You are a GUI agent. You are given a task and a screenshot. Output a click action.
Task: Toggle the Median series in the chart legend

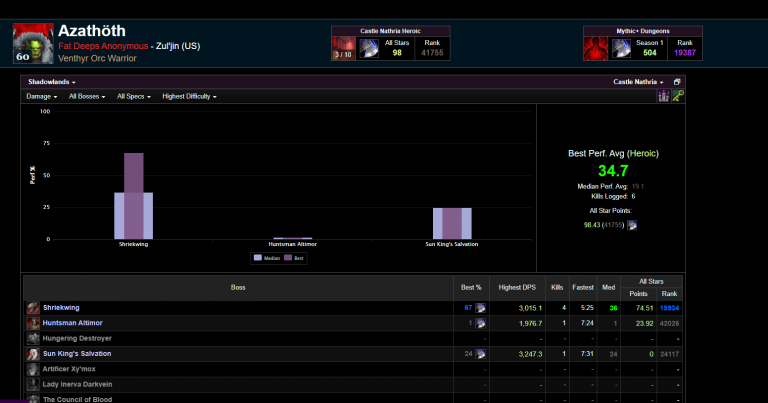(x=267, y=257)
